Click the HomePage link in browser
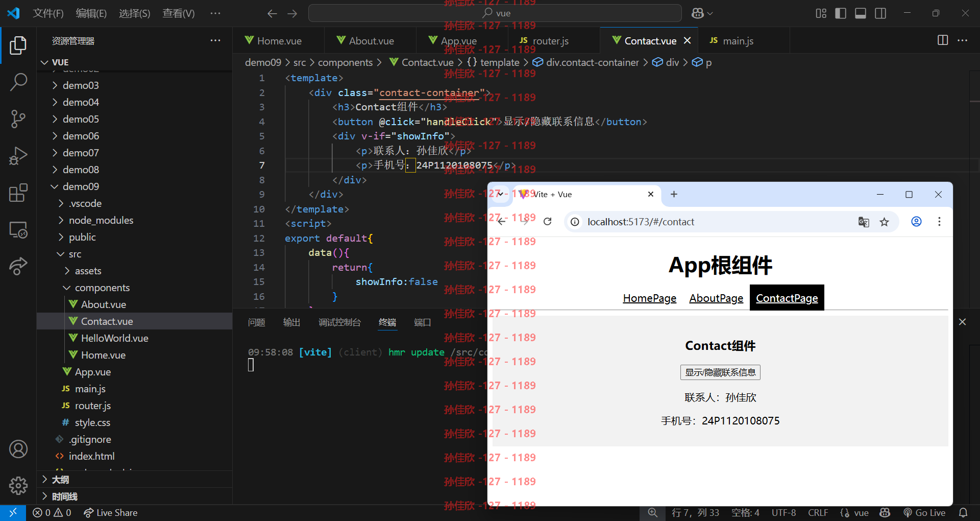The width and height of the screenshot is (980, 521). tap(649, 298)
